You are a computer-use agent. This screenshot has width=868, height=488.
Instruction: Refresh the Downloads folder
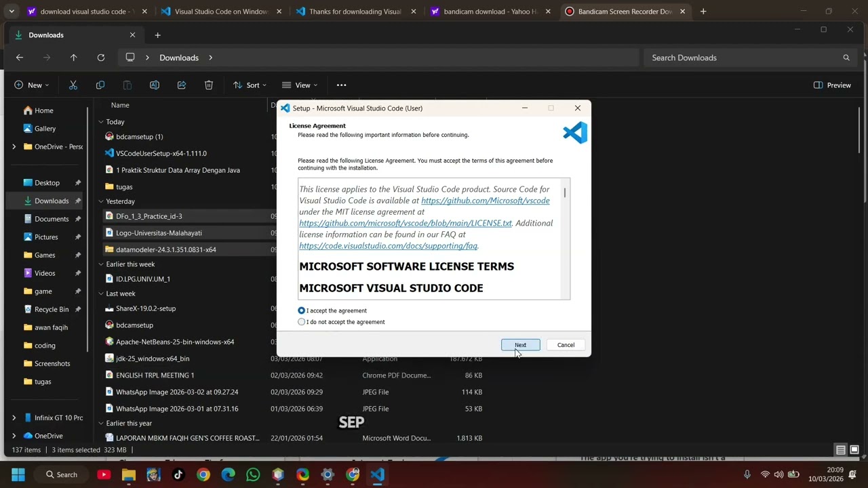[x=101, y=58]
